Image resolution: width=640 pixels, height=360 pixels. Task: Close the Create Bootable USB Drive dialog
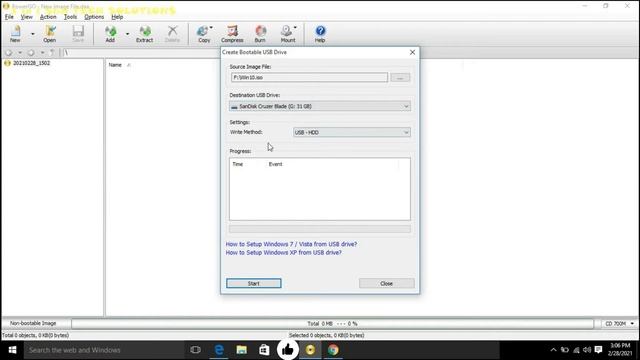[x=412, y=52]
